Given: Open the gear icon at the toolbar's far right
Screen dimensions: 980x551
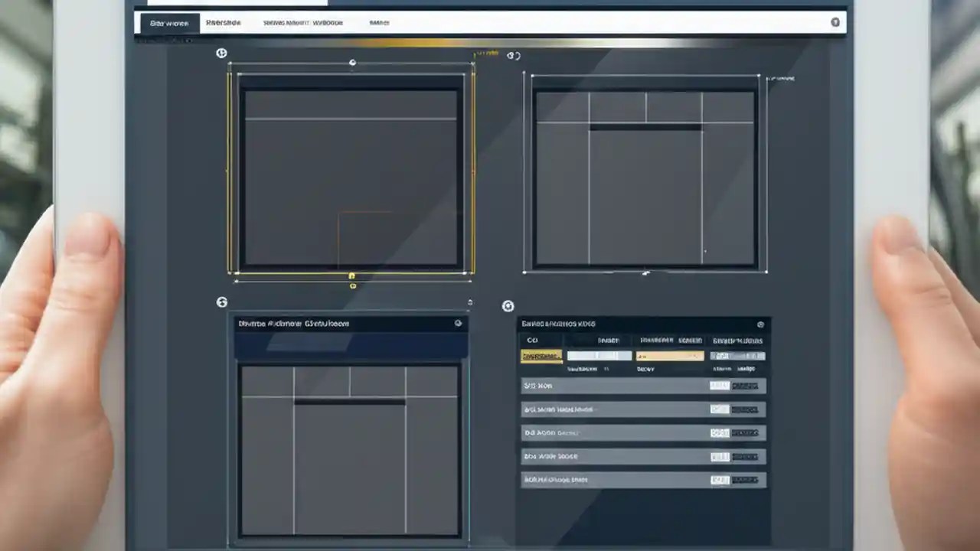Looking at the screenshot, I should [836, 22].
